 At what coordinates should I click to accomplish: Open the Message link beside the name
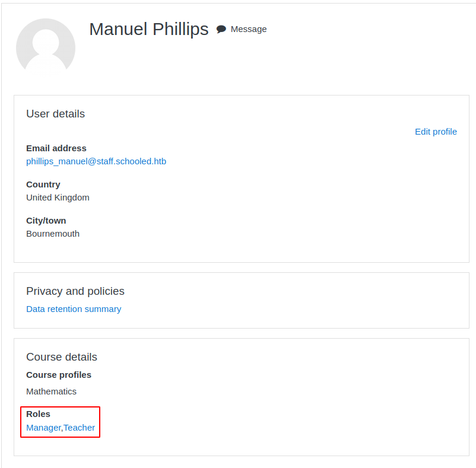point(248,29)
